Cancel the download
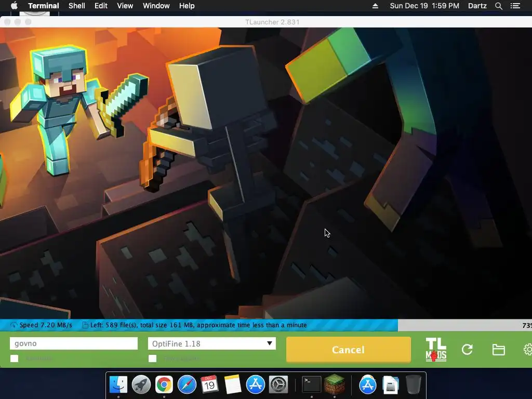Screen dimensions: 532x399 (x=349, y=350)
